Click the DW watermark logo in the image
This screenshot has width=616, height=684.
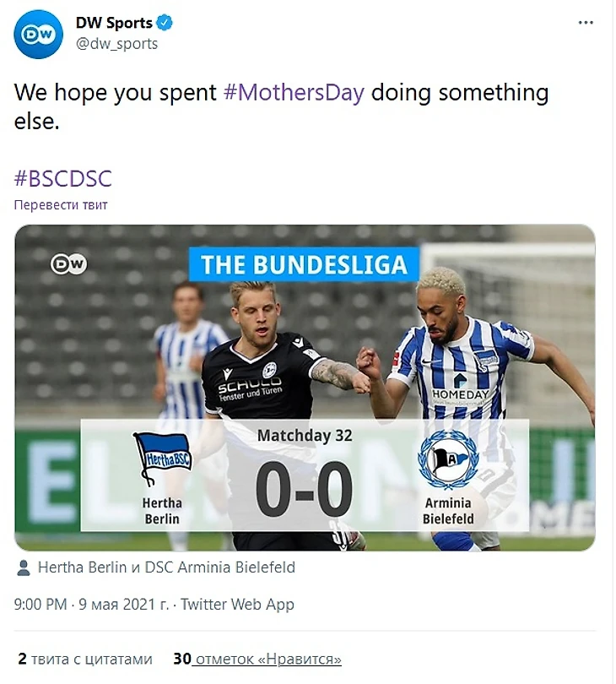68,264
